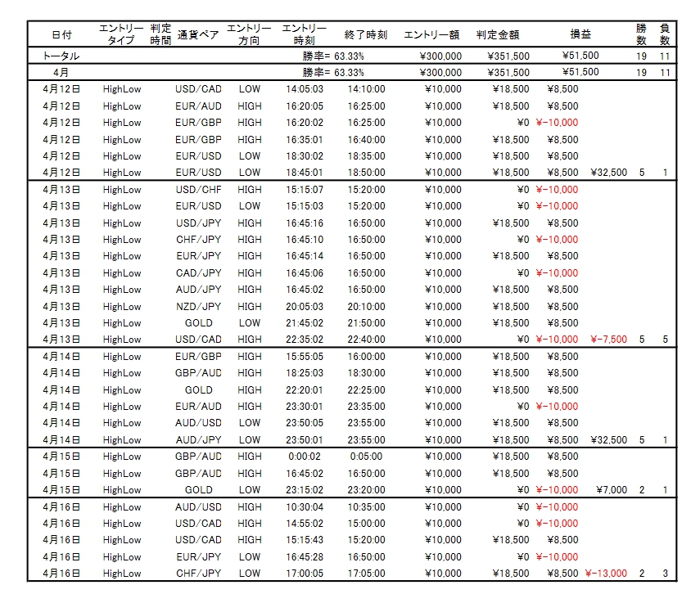Click the 日付 column header
Viewport: 700px width, 603px height.
pyautogui.click(x=61, y=34)
